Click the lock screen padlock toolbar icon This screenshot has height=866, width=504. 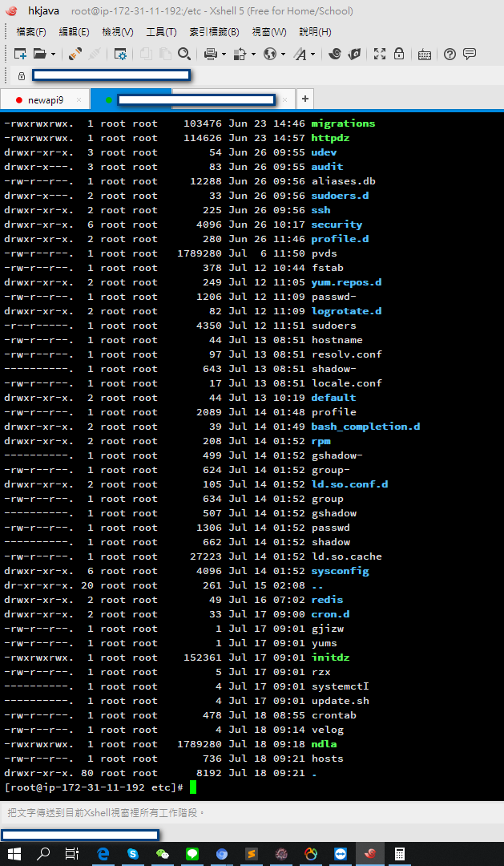point(398,54)
